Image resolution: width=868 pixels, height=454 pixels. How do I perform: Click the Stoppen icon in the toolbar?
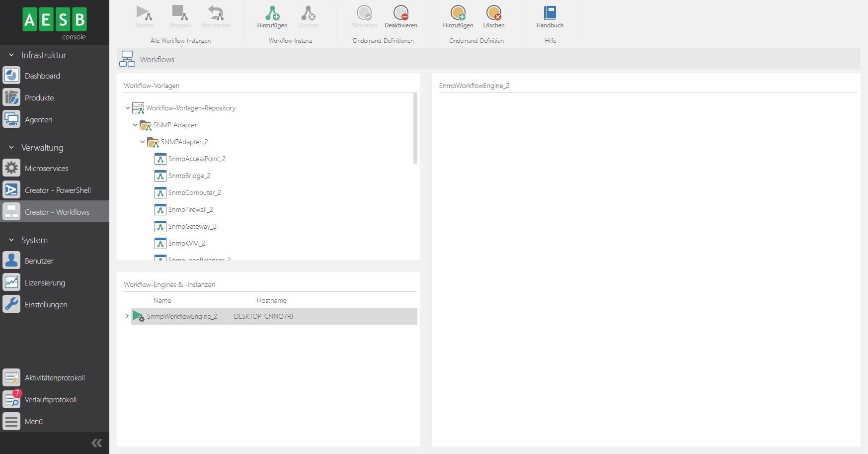click(x=180, y=15)
